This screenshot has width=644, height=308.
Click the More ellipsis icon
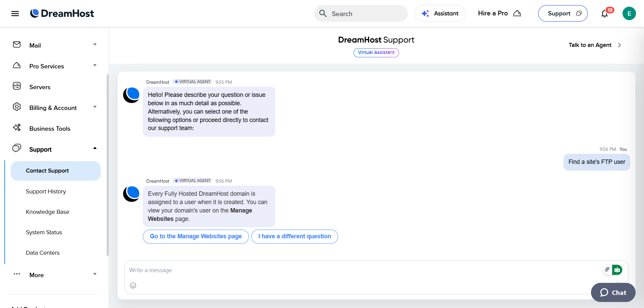pos(17,274)
